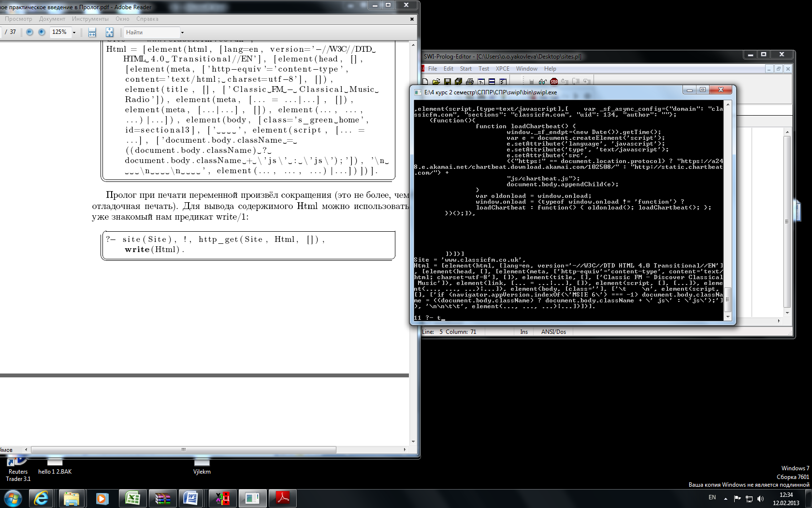Switch to Adobe Reader on taskbar
Viewport: 812px width, 508px height.
pos(282,498)
